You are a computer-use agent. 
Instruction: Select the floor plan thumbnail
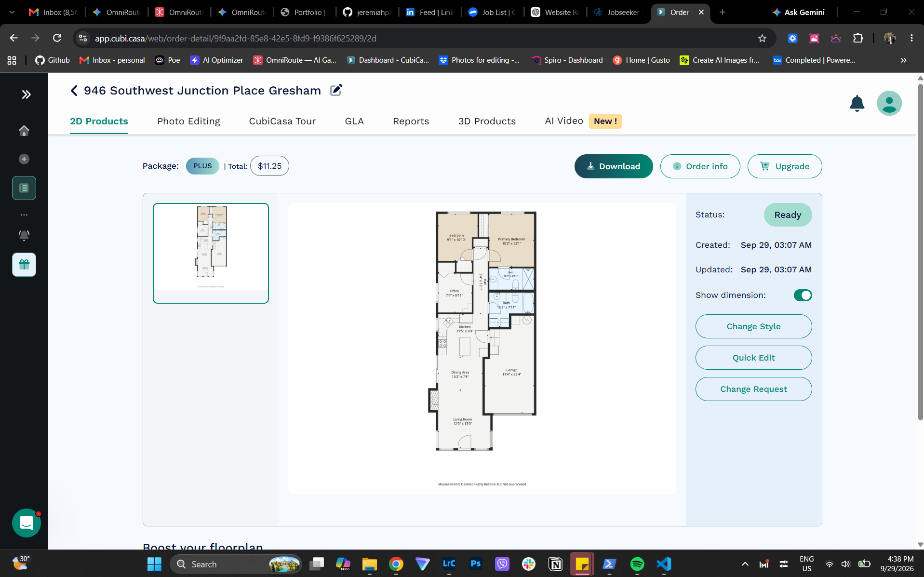[x=211, y=253]
